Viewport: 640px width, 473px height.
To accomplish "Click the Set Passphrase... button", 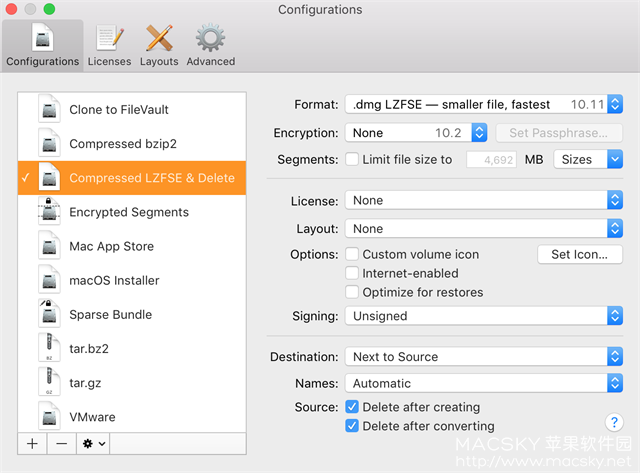I will pos(559,133).
